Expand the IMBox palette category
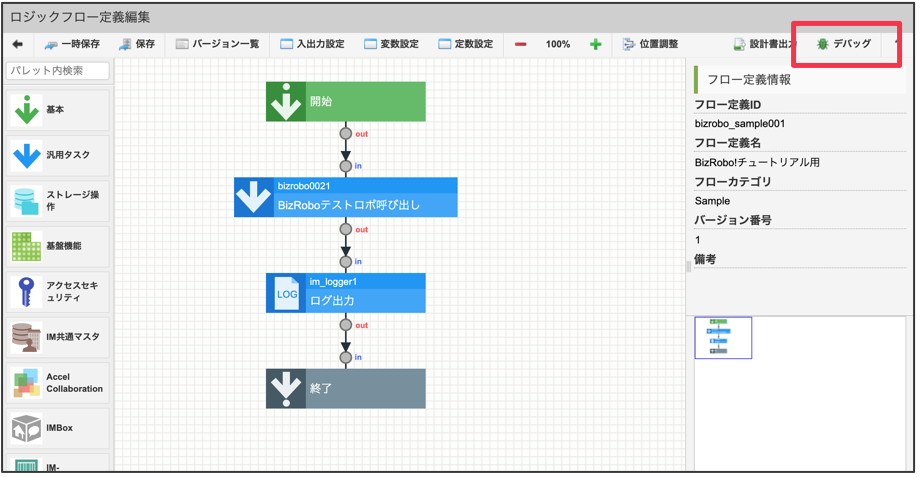The image size is (920, 477). tap(58, 428)
